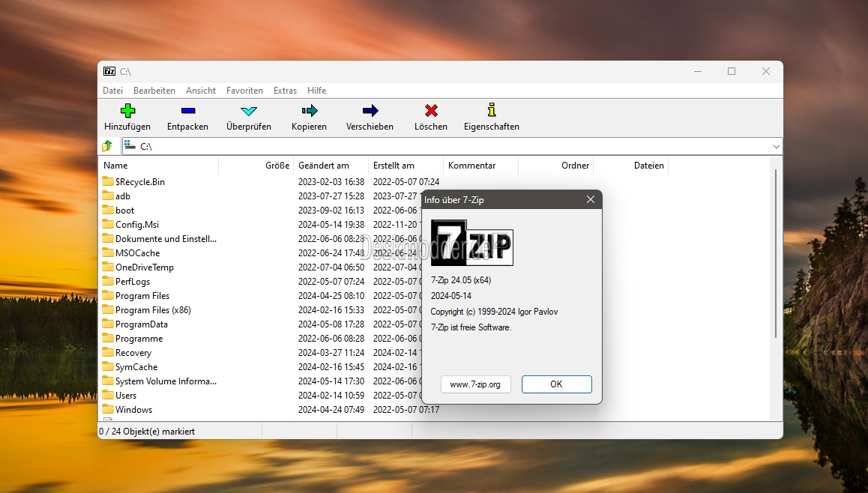Viewport: 868px width, 493px height.
Task: Click the Kopieren arrow icon
Action: 310,111
